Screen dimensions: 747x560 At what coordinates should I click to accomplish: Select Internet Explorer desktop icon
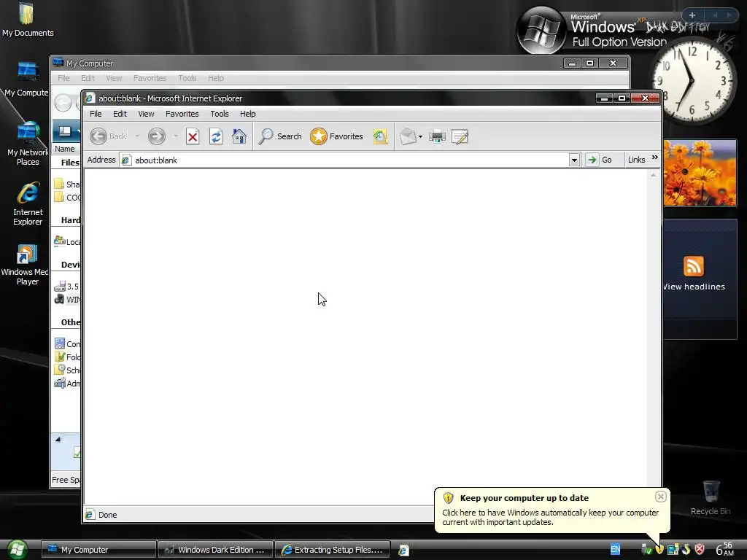point(28,203)
